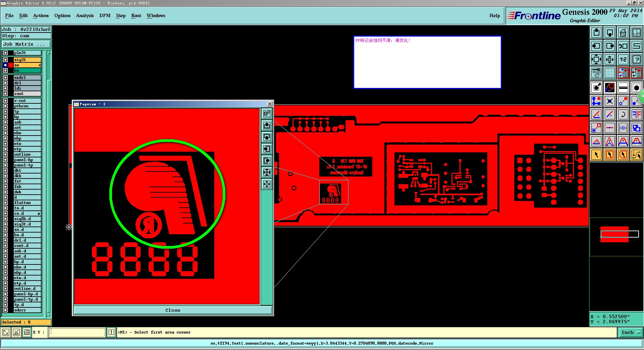Toggle display of the sig3t layer
Viewport: 644px width, 350px height.
5,60
